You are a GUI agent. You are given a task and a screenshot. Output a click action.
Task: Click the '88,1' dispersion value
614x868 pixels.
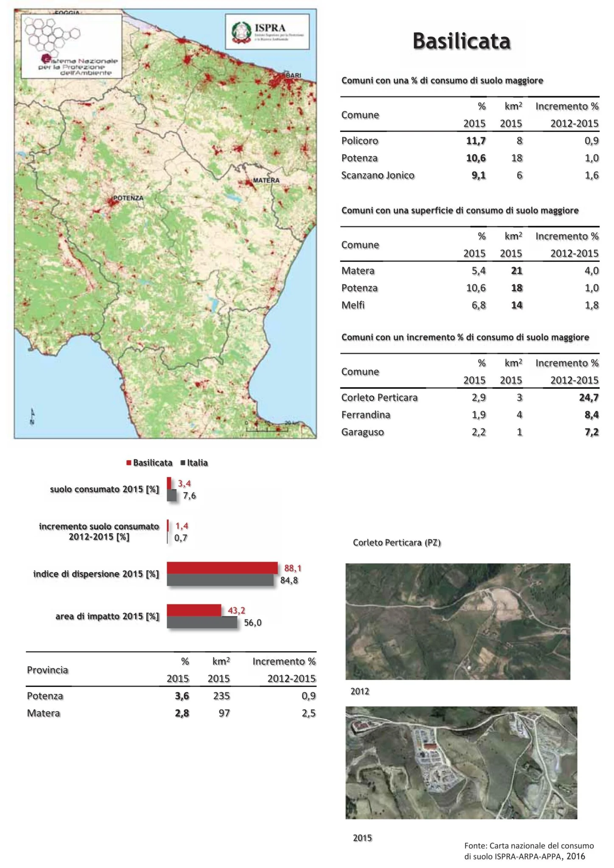pyautogui.click(x=293, y=568)
